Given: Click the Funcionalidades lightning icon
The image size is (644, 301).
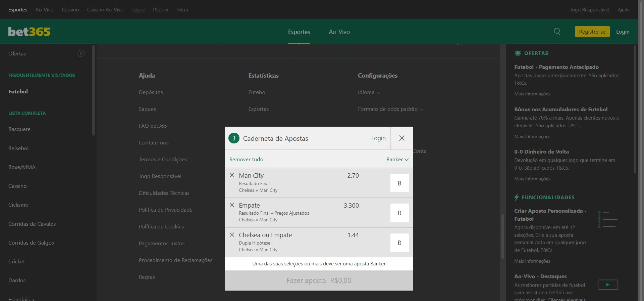Looking at the screenshot, I should click(x=517, y=197).
